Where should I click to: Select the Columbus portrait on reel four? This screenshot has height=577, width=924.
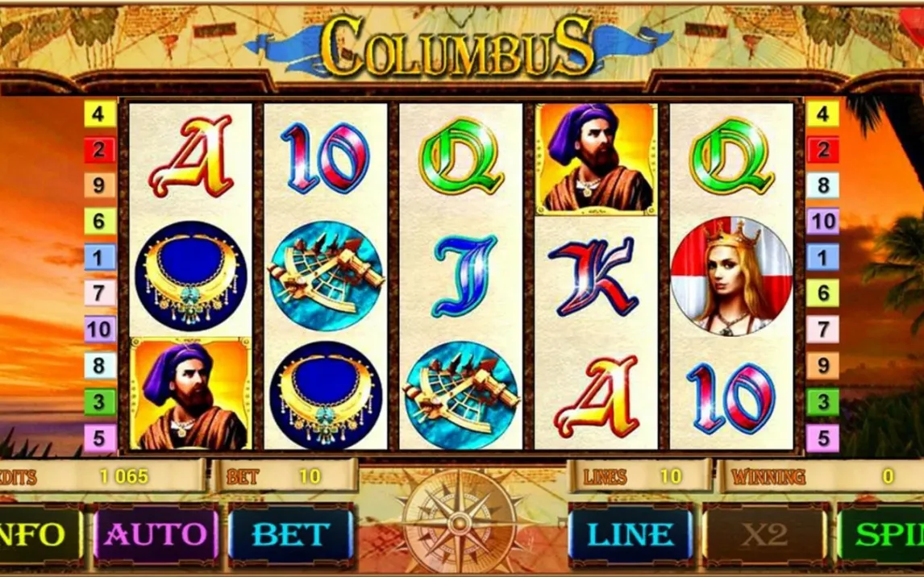click(x=597, y=159)
